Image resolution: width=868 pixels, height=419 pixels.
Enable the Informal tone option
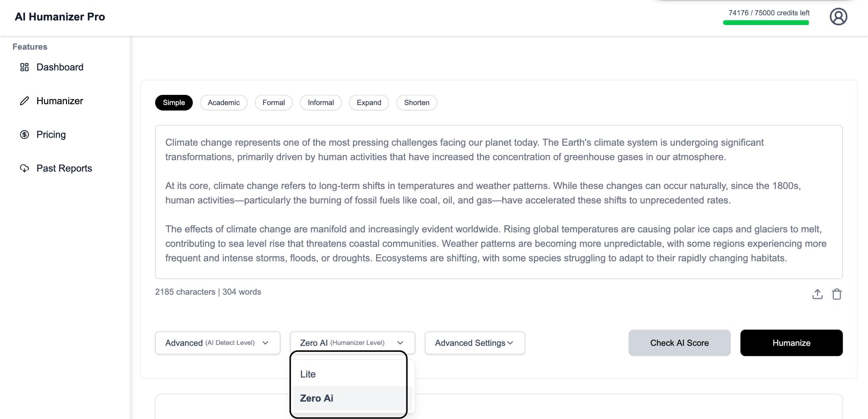320,103
